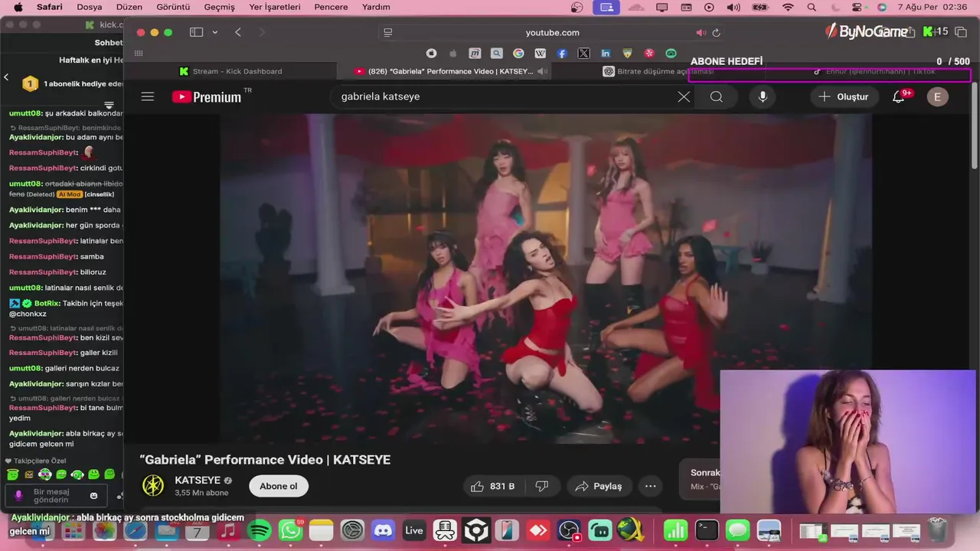Screen dimensions: 980x551
Task: Open the KATSEYE channel avatar
Action: point(153,486)
